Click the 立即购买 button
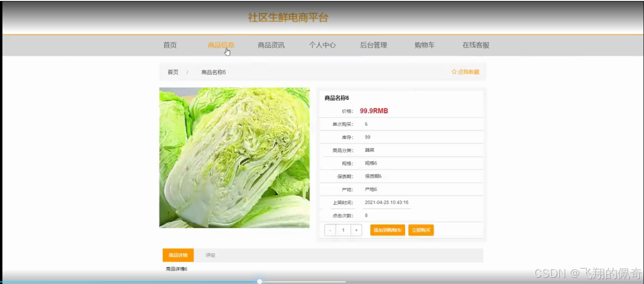644x284 pixels. (x=421, y=230)
